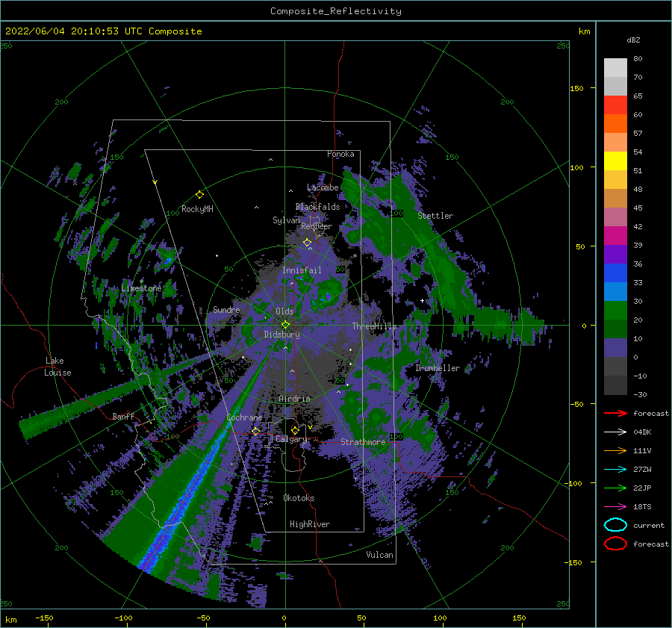The height and width of the screenshot is (628, 672).
Task: Pick the royal blue swatch above 33
Action: tap(615, 273)
